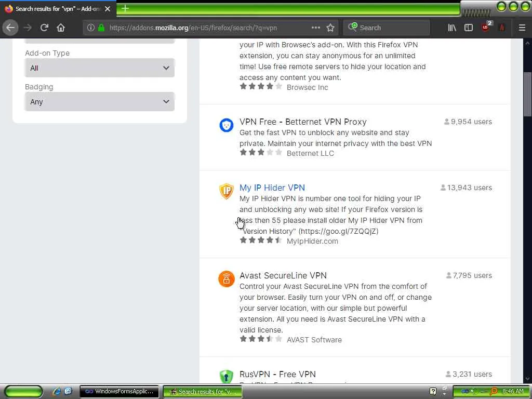Show site information icon in address bar
Viewport: 532px width, 399px height.
90,28
